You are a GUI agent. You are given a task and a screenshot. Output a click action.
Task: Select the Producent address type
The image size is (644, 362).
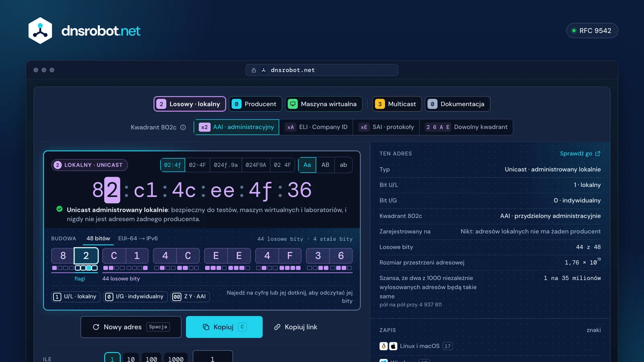coord(255,104)
